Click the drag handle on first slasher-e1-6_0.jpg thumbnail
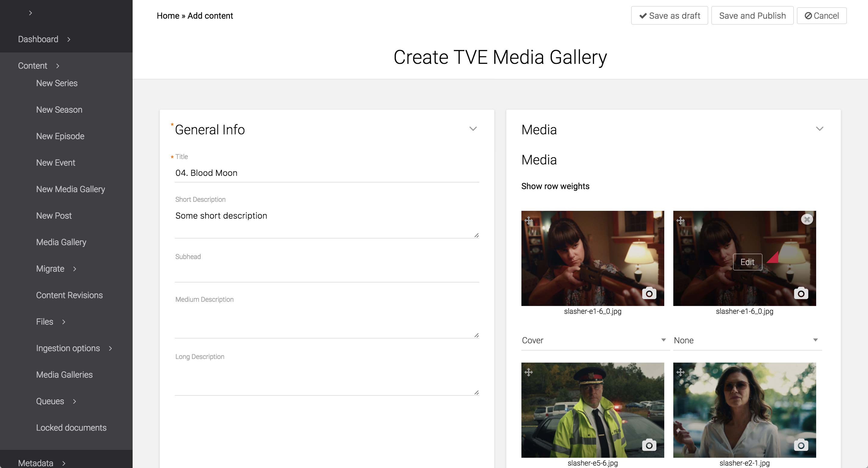Screen dimensions: 868x468 tap(528, 220)
